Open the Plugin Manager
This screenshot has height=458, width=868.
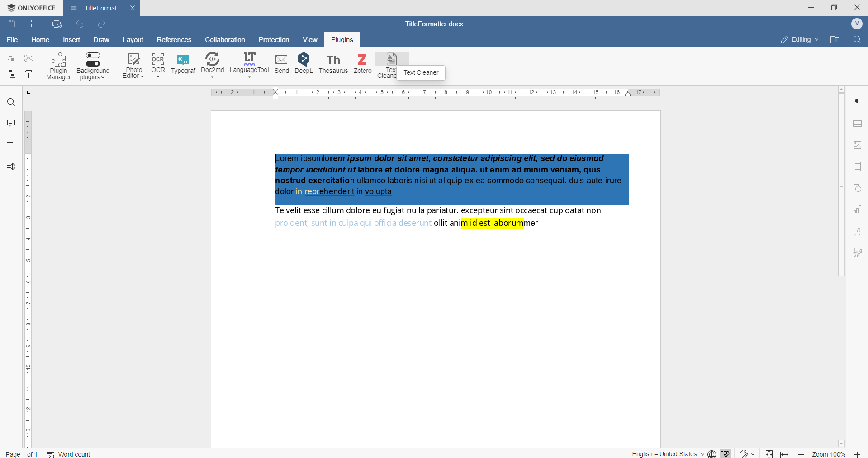(59, 66)
